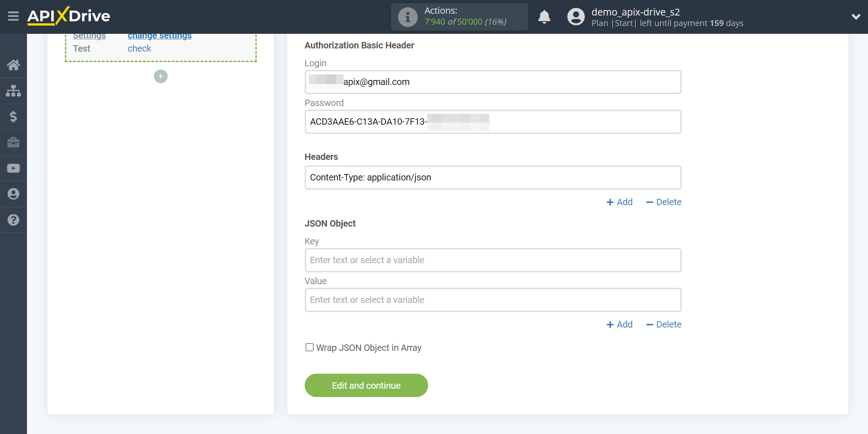This screenshot has height=434, width=868.
Task: Focus the Password input field
Action: pos(492,122)
